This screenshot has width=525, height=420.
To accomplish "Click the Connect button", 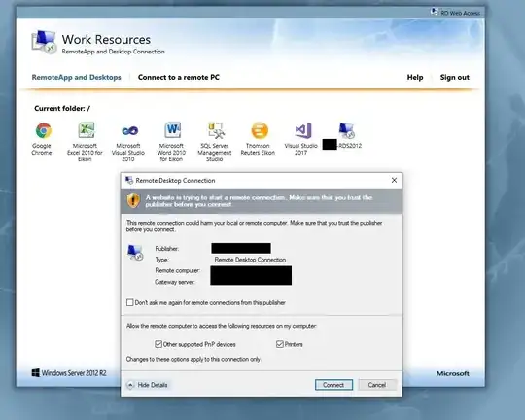I will [x=333, y=385].
